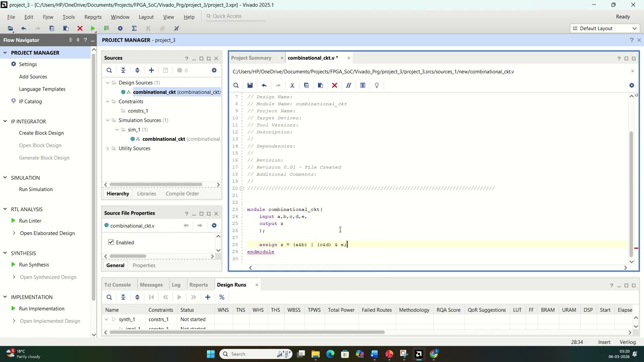Click the editor search magnifier icon
This screenshot has height=362, width=644.
235,85
